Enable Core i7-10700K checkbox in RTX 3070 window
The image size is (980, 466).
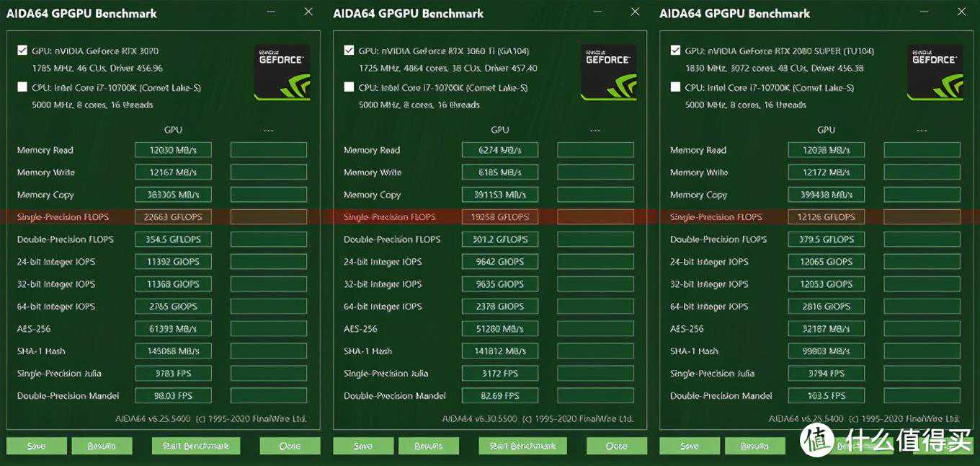point(22,87)
